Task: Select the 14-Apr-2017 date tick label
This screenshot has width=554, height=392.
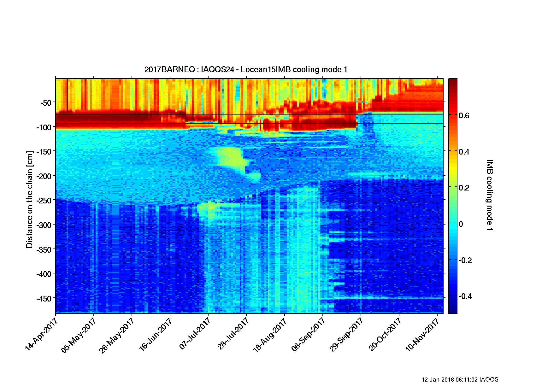Action: point(41,334)
